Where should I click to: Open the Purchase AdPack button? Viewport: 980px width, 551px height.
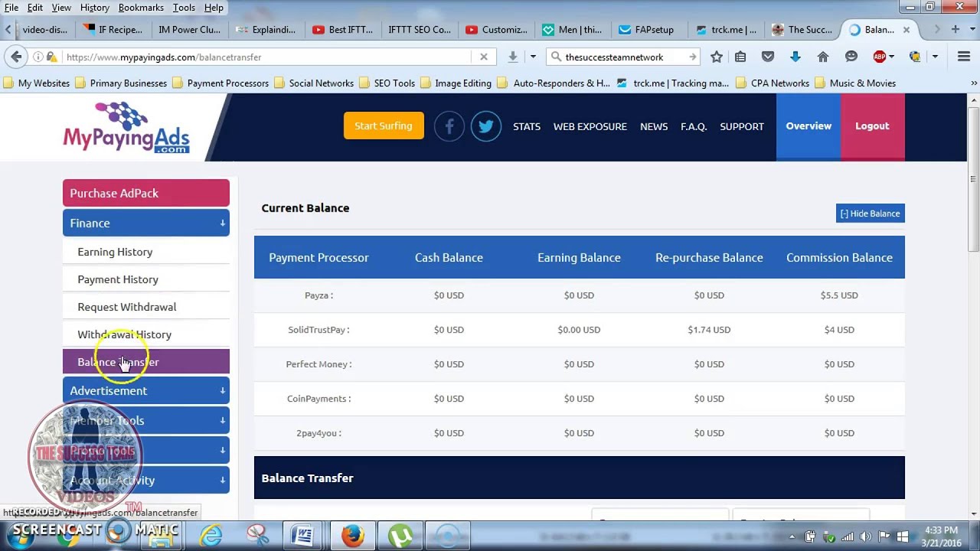tap(145, 193)
